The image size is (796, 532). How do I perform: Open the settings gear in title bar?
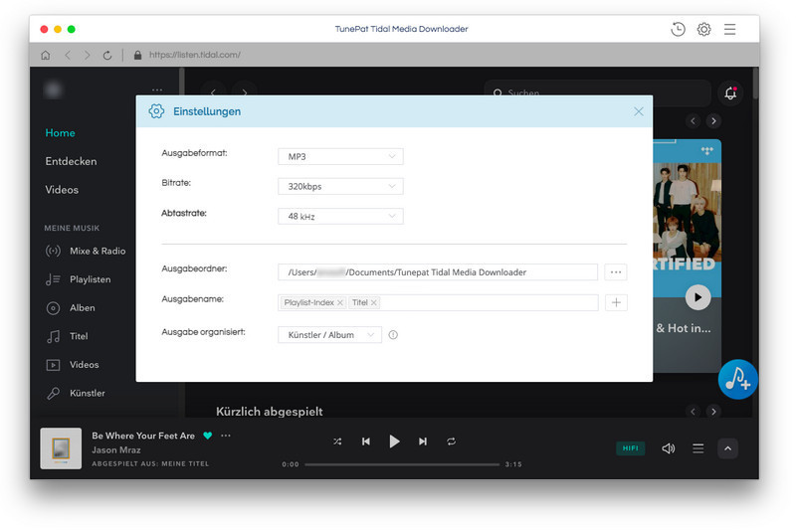point(703,30)
